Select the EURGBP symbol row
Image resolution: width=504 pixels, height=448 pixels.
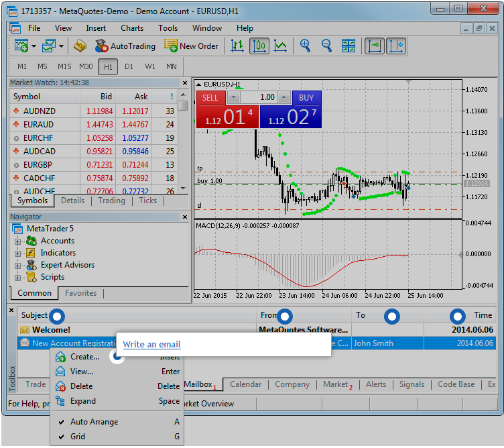tap(94, 165)
